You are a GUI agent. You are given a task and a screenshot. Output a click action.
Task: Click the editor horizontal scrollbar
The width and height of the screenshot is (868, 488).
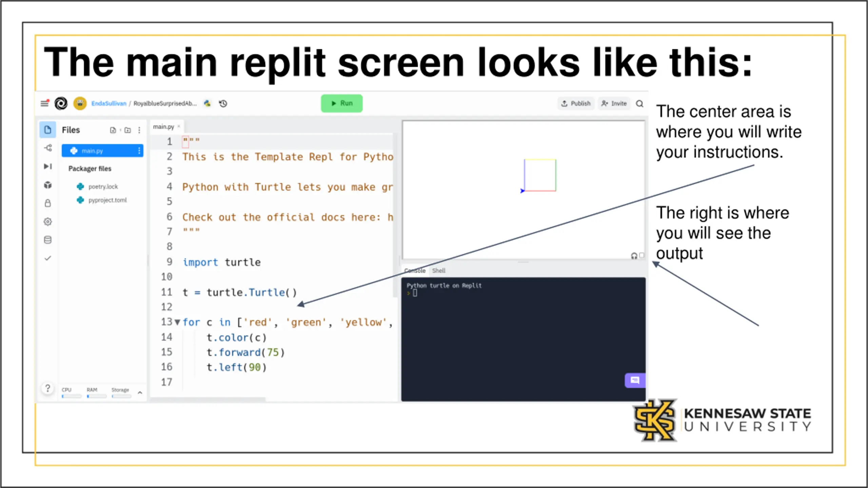tap(208, 400)
